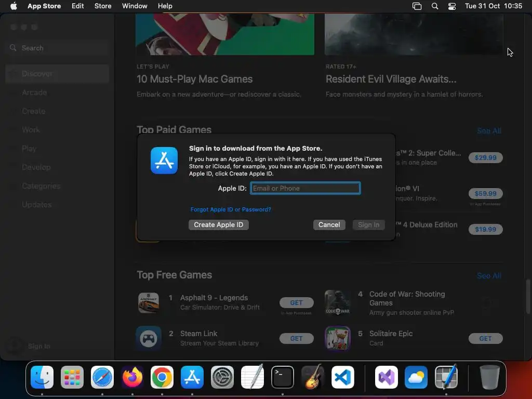This screenshot has height=399, width=532.
Task: Click Asphalt 9 - Legends app icon
Action: click(x=149, y=303)
